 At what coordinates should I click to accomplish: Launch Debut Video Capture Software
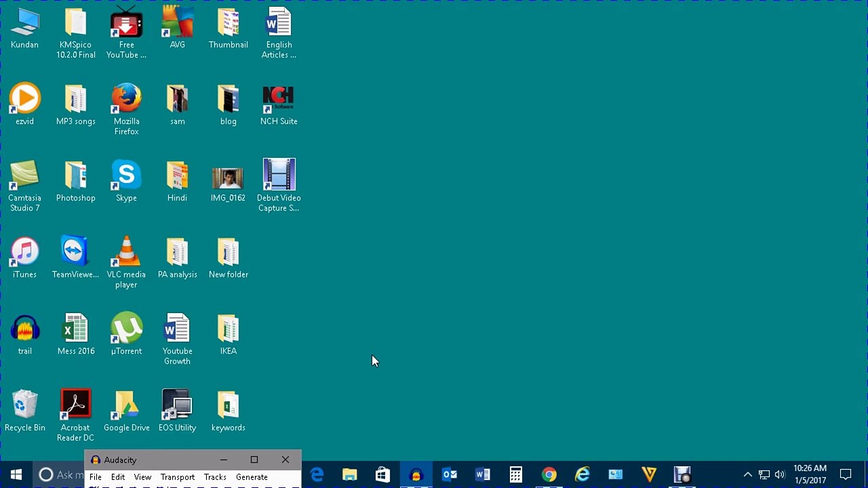[279, 186]
